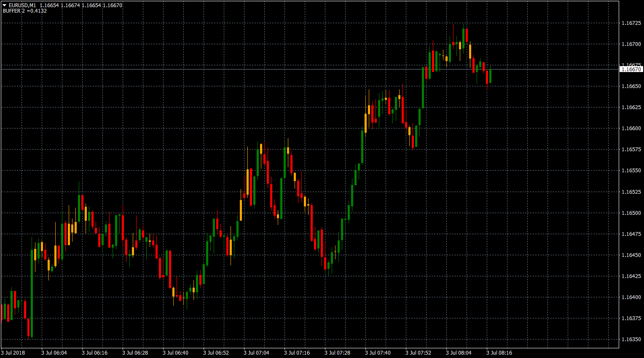Click the 3 Jul 06:52 time label
The width and height of the screenshot is (644, 358).
(216, 353)
